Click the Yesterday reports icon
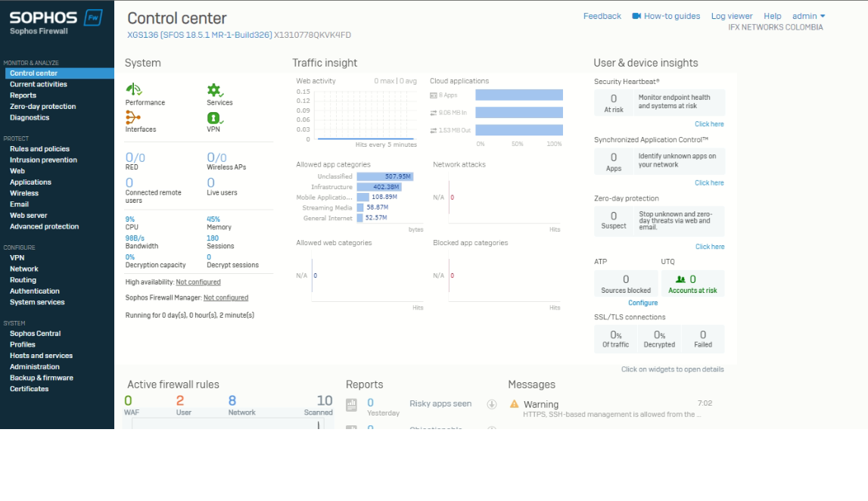The image size is (868, 501). point(351,405)
